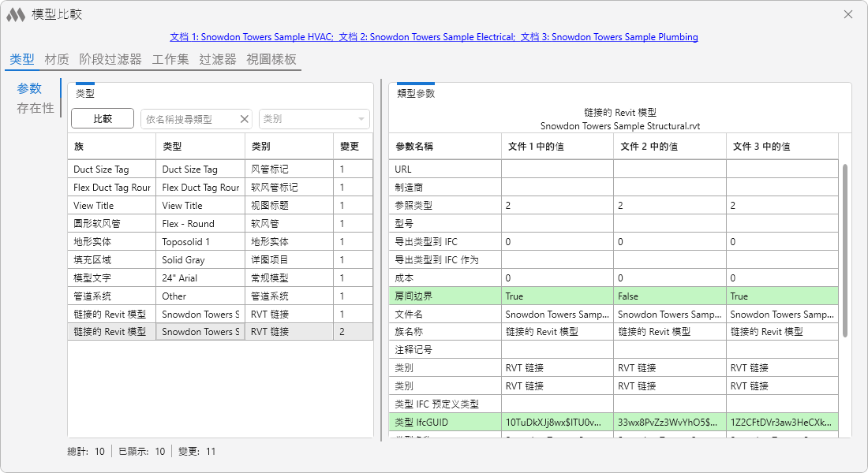
Task: Sort by 參數名稱 column header
Action: tap(445, 146)
